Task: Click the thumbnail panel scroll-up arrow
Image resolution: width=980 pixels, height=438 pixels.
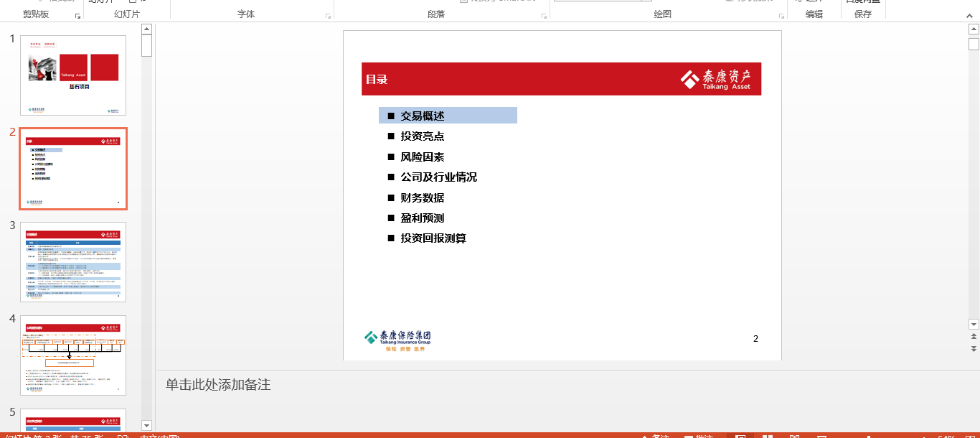Action: [x=147, y=29]
